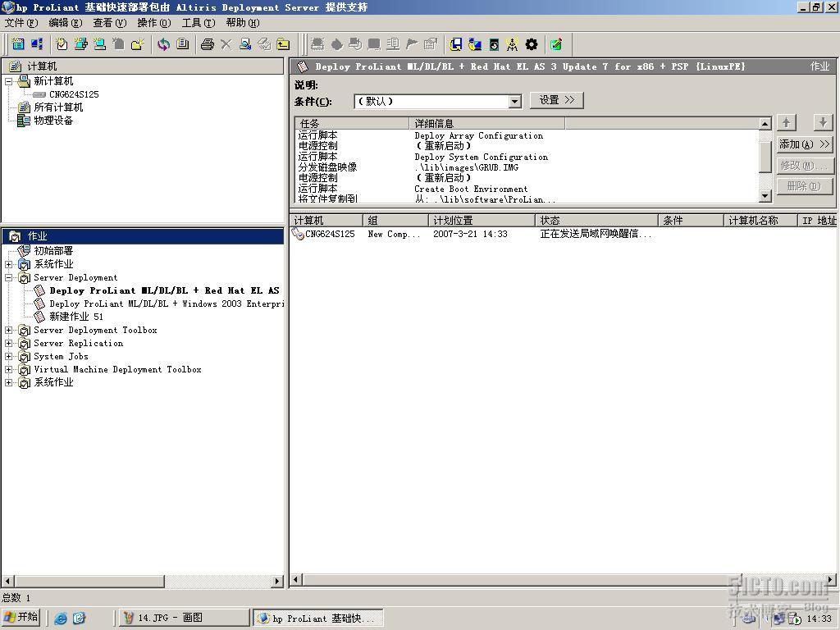Image resolution: width=840 pixels, height=630 pixels.
Task: Click the show-desktop quick launch icon
Action: 79,619
